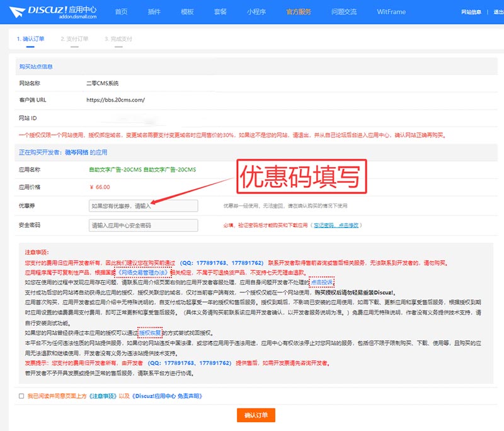Go to the 插件 section
This screenshot has width=504, height=431.
tap(154, 12)
